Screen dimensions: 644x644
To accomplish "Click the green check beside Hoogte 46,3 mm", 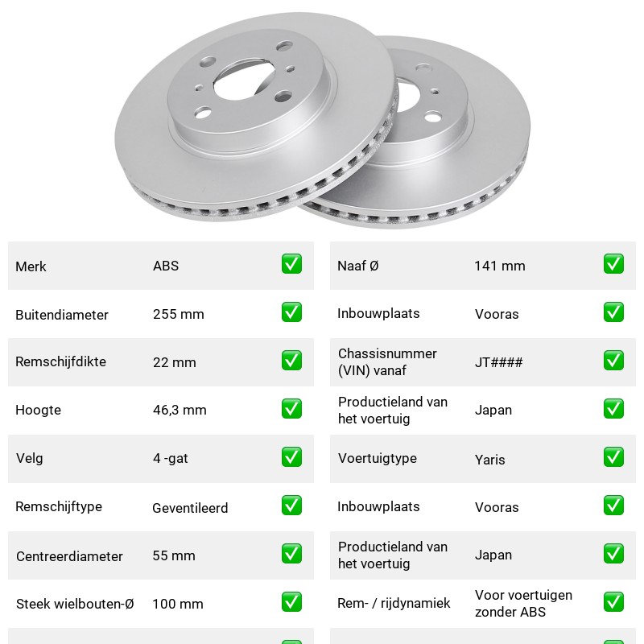I will pyautogui.click(x=291, y=409).
